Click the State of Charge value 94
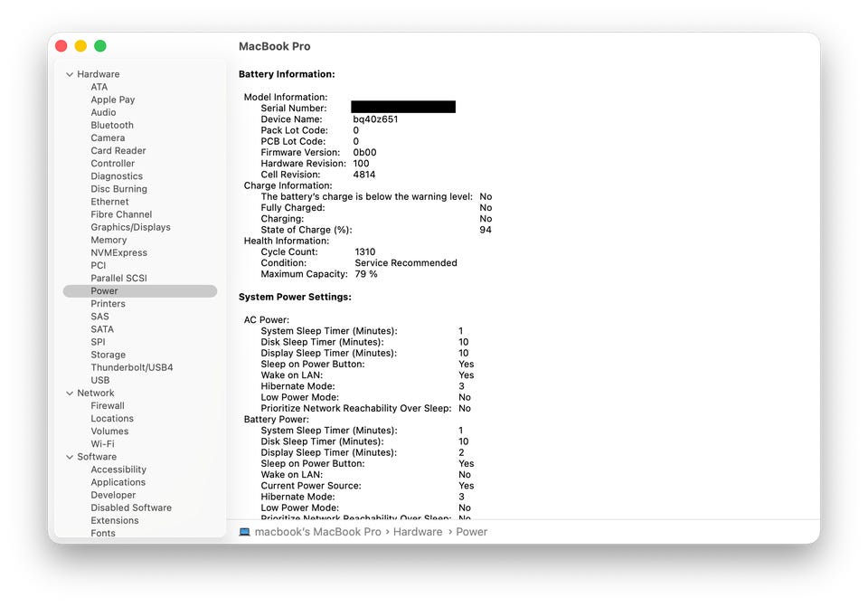 486,230
